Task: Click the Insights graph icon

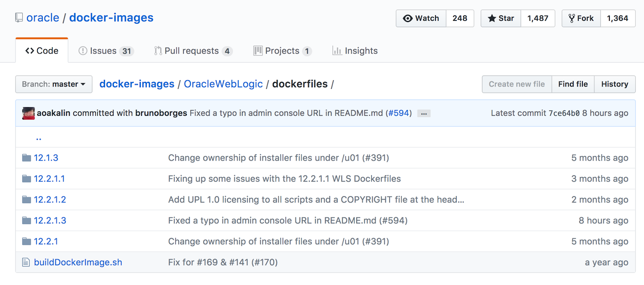Action: pyautogui.click(x=337, y=51)
